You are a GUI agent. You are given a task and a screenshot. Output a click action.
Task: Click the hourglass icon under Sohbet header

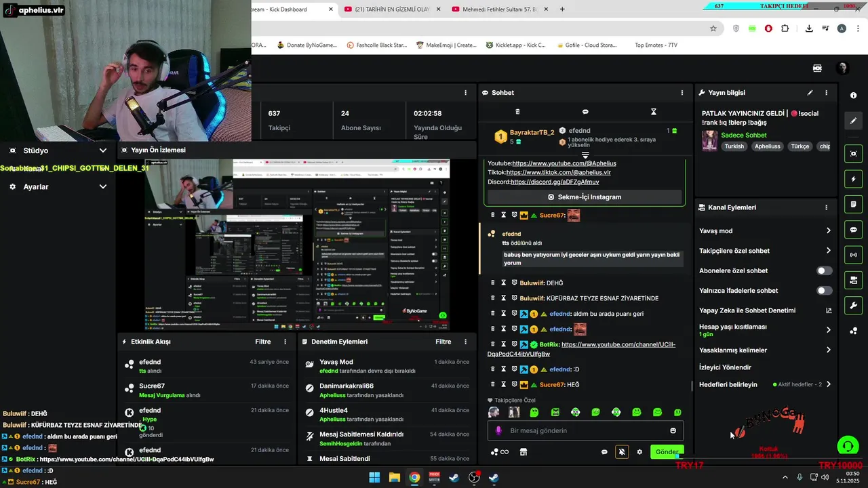coord(654,112)
